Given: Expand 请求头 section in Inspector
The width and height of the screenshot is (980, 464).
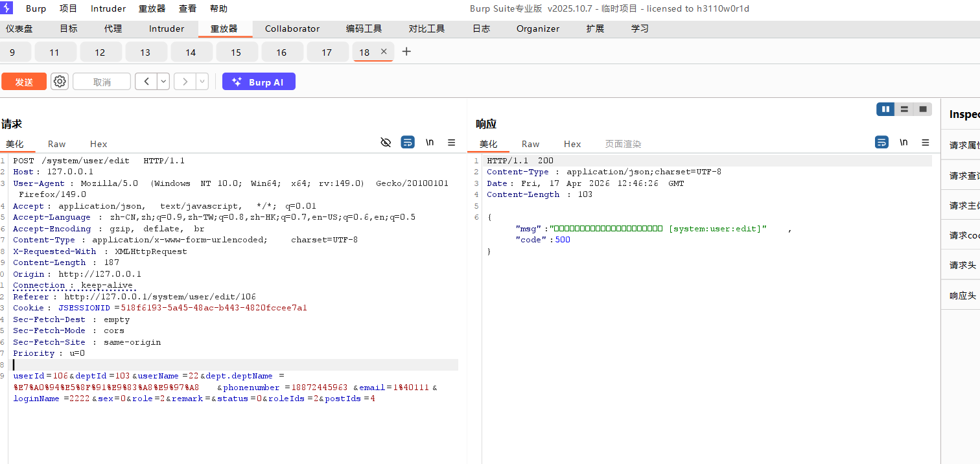Looking at the screenshot, I should coord(962,265).
